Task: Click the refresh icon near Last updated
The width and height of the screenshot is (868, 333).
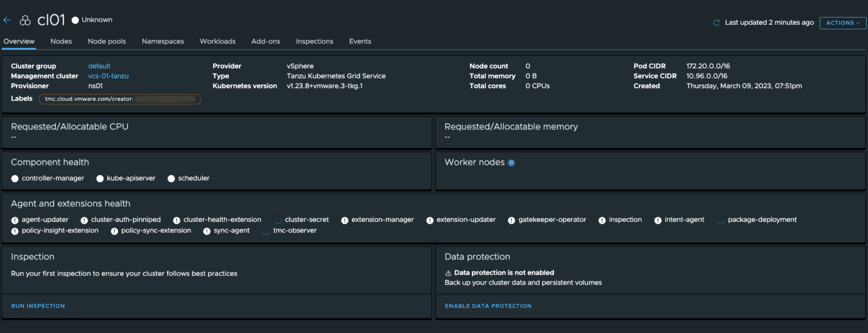Action: coord(715,23)
